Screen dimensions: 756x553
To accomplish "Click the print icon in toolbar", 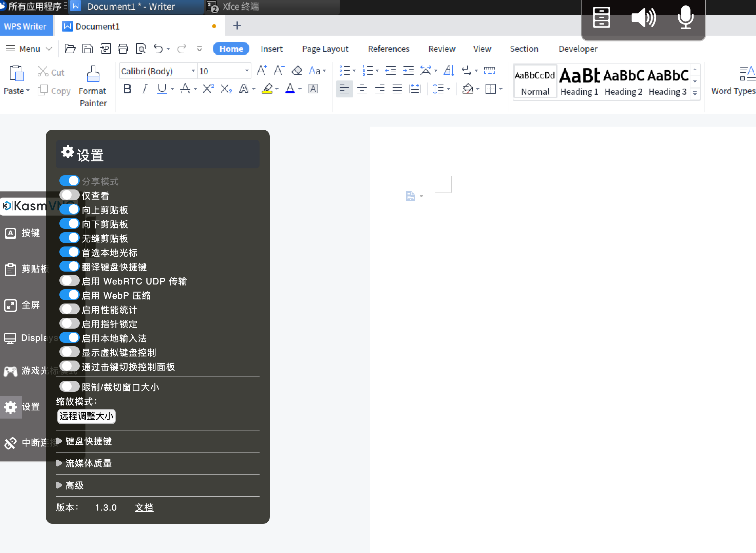I will [x=122, y=49].
